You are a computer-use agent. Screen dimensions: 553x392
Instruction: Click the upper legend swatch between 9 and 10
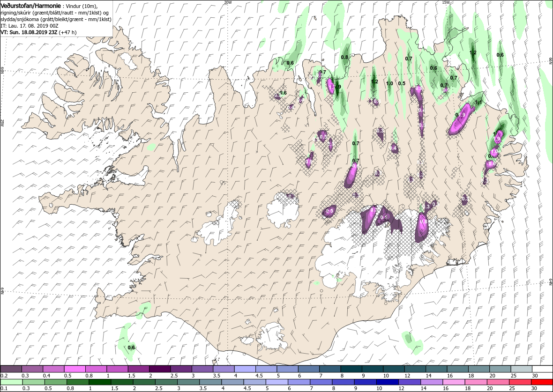click(x=372, y=369)
